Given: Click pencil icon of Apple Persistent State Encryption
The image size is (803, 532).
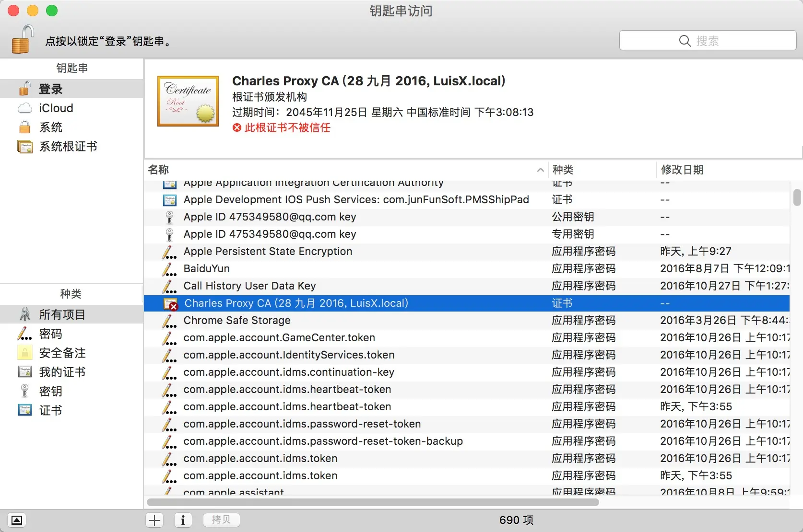Looking at the screenshot, I should tap(169, 252).
